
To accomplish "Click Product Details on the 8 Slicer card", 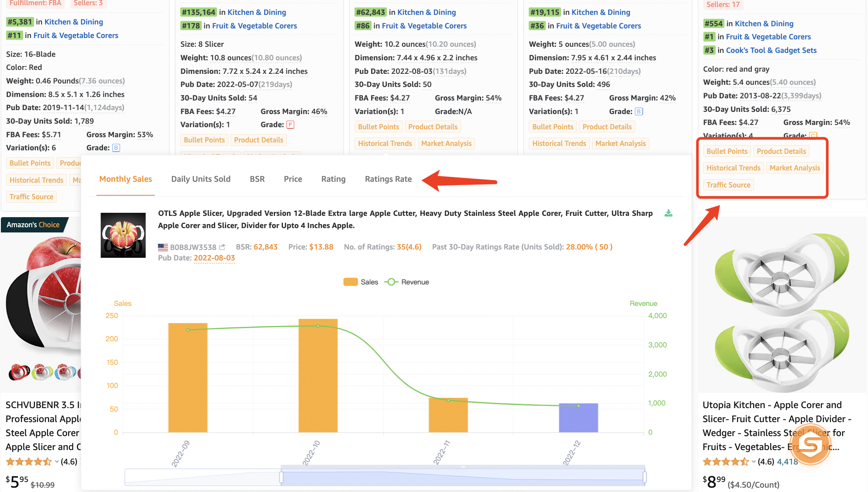I will (x=258, y=140).
